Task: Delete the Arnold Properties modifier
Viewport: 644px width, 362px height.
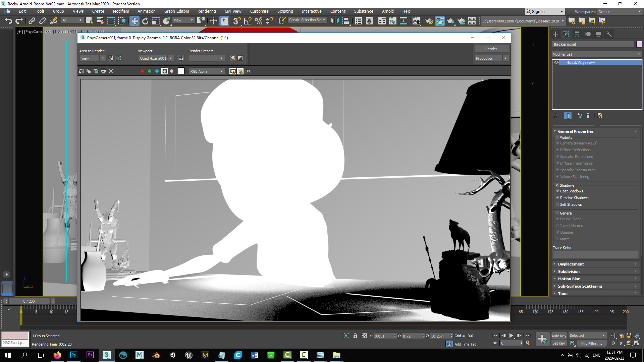Action: pyautogui.click(x=588, y=116)
